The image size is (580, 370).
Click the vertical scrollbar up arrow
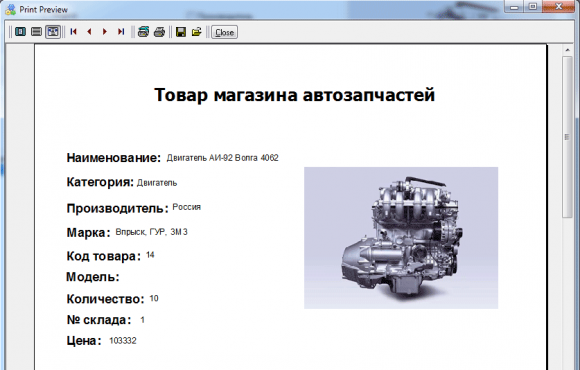567,50
